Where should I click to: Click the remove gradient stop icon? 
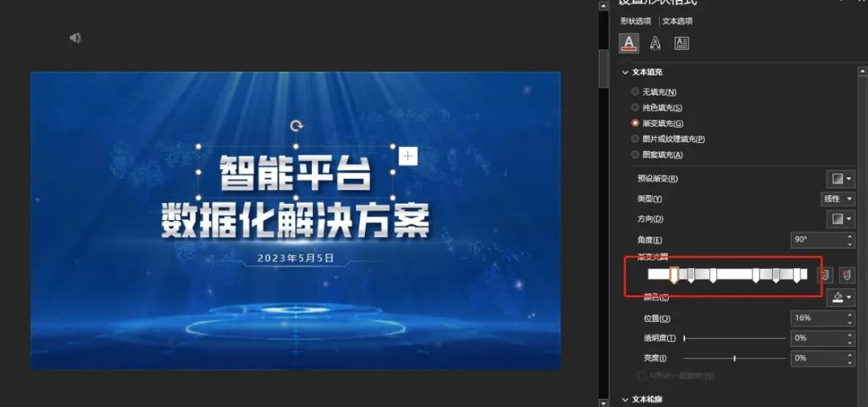coord(845,275)
